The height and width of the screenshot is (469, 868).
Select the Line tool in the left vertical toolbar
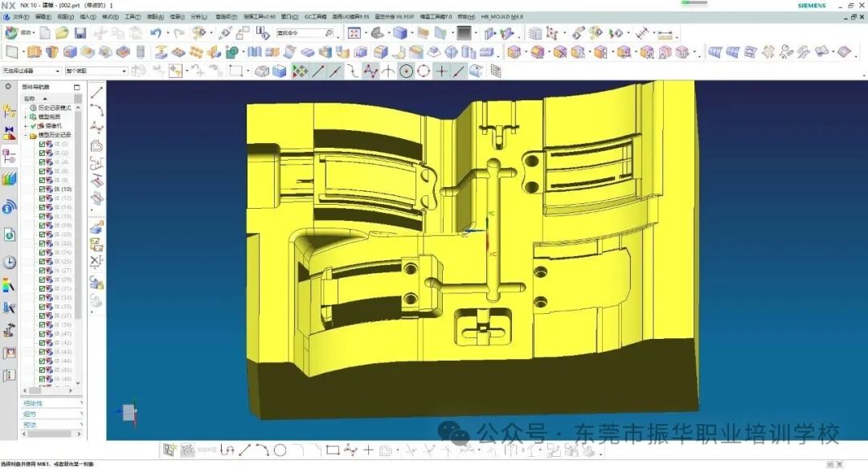pos(97,92)
